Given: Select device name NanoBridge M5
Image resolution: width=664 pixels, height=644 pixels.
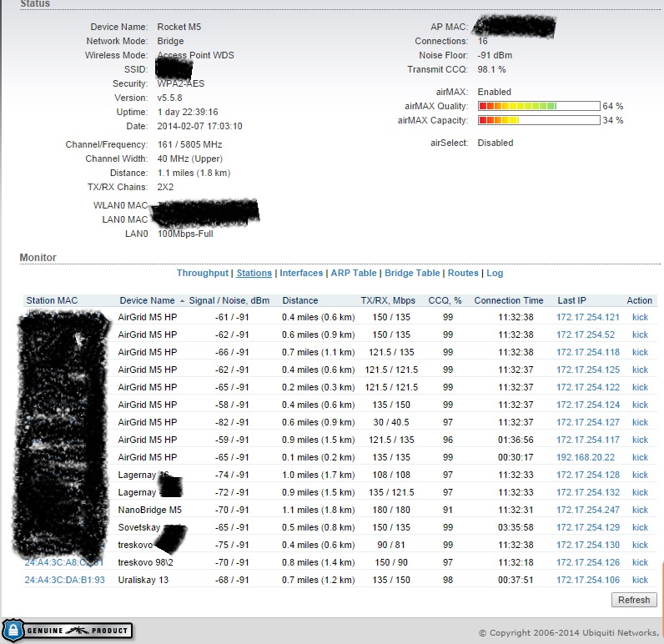Looking at the screenshot, I should click(150, 510).
